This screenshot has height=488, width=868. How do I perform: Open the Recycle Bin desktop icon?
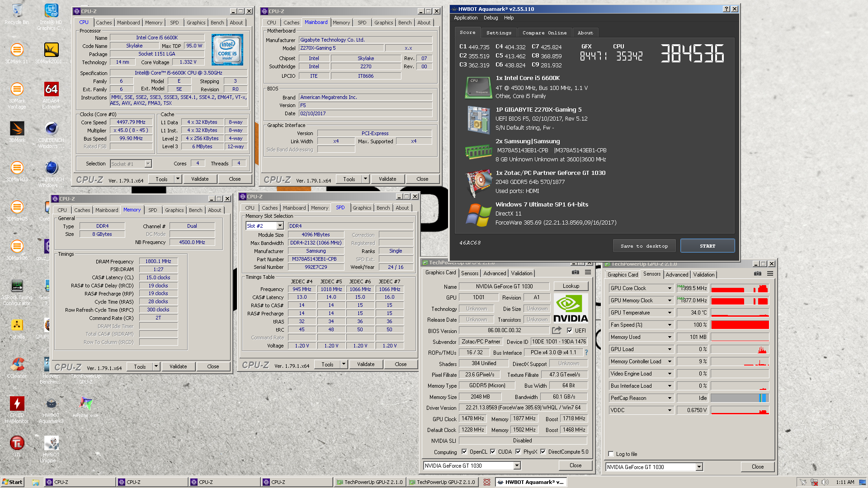(17, 14)
